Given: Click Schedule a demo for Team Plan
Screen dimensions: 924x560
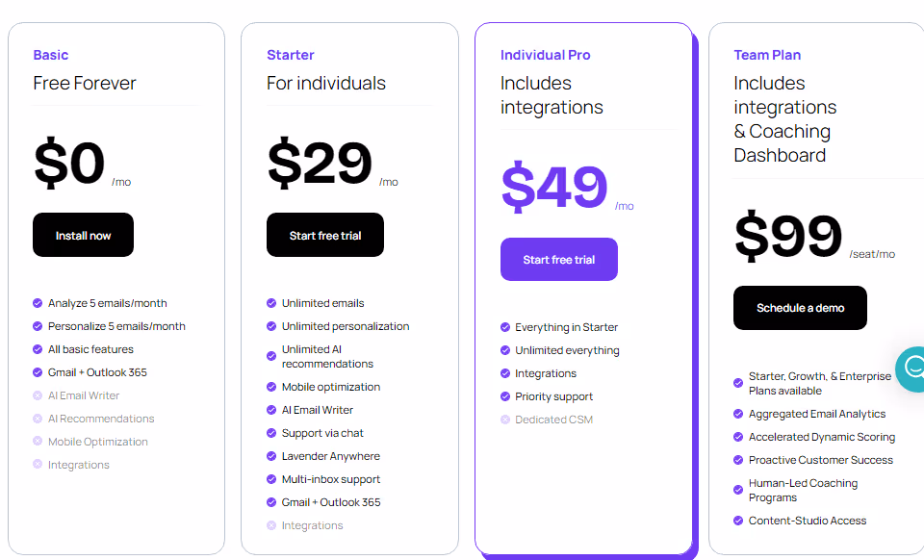Looking at the screenshot, I should click(800, 307).
